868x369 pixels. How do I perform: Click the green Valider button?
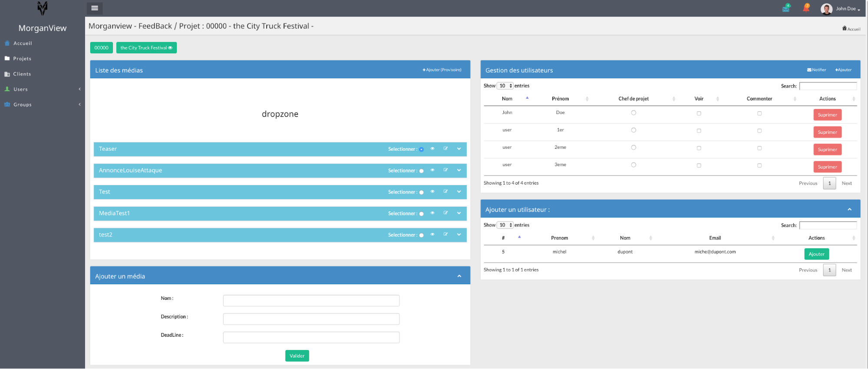click(x=297, y=356)
